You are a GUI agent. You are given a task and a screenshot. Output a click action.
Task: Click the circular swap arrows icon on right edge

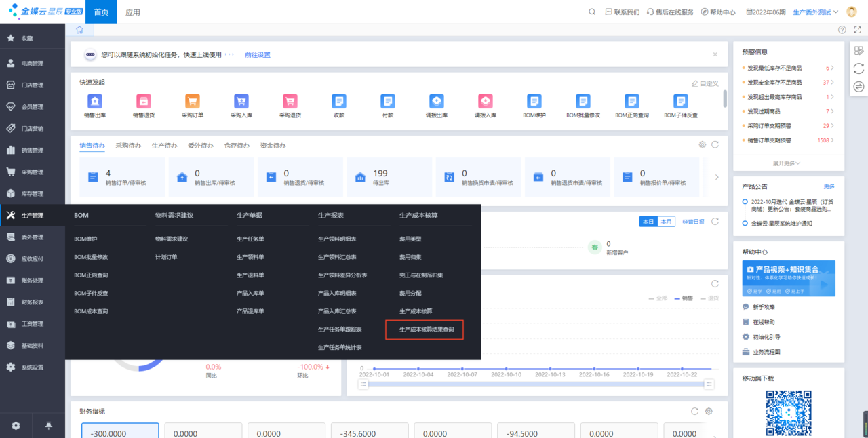[x=859, y=86]
